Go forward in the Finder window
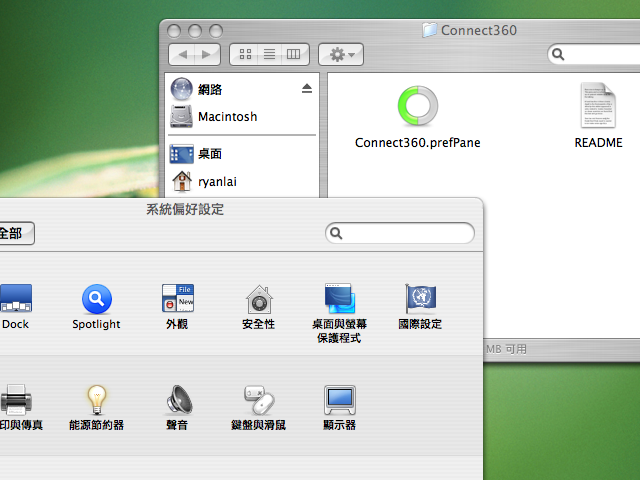This screenshot has width=640, height=480. coord(207,54)
